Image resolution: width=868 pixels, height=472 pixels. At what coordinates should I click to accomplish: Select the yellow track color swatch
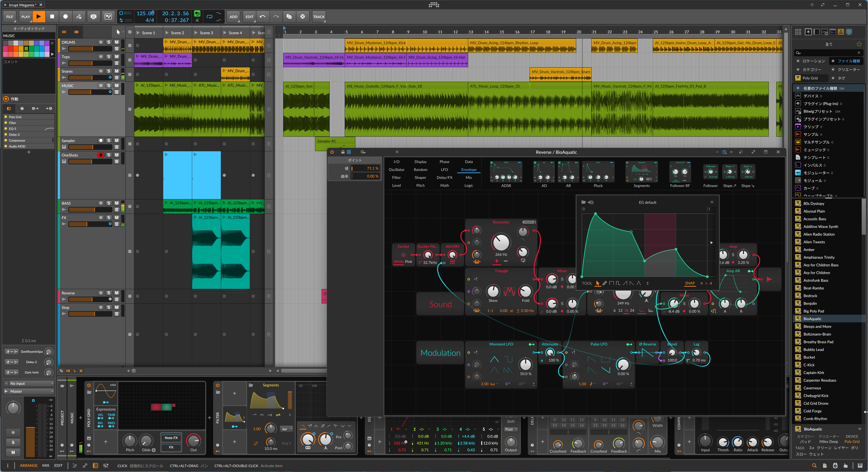21,49
